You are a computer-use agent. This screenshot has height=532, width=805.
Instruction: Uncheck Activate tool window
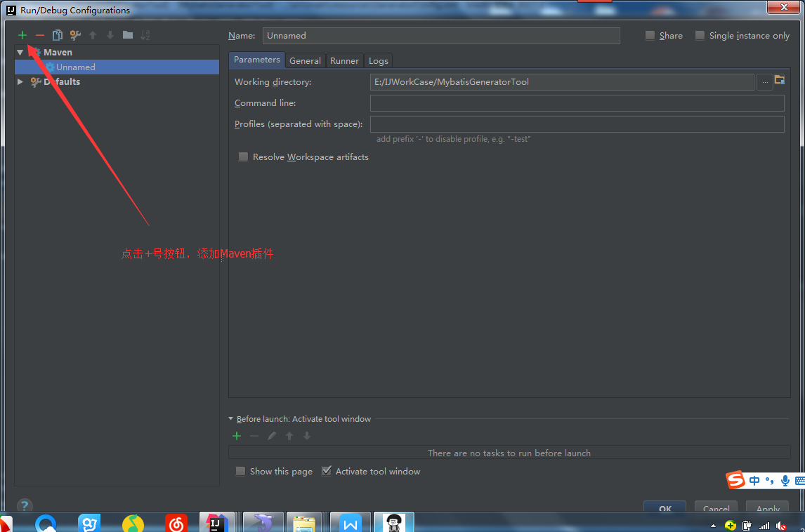pyautogui.click(x=327, y=471)
